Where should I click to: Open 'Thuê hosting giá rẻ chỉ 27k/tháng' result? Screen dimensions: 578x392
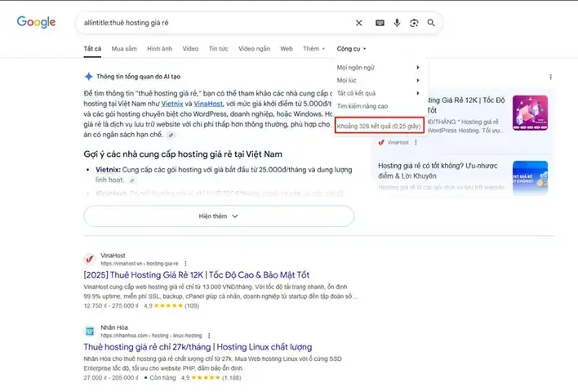point(198,346)
